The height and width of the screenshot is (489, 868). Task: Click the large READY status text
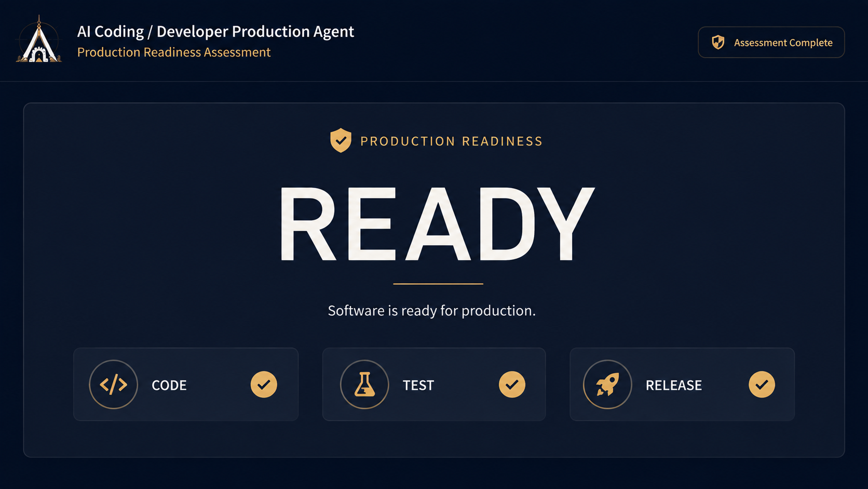click(437, 223)
